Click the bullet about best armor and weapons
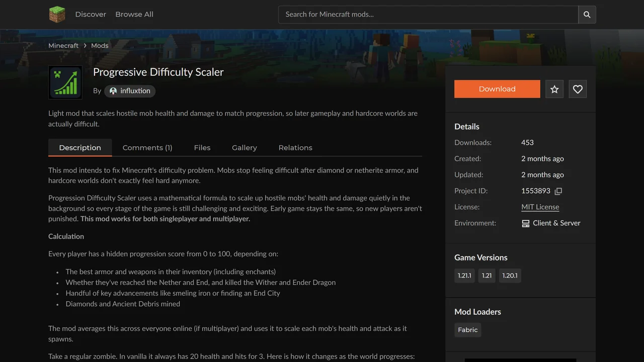This screenshot has height=362, width=644. tap(171, 271)
